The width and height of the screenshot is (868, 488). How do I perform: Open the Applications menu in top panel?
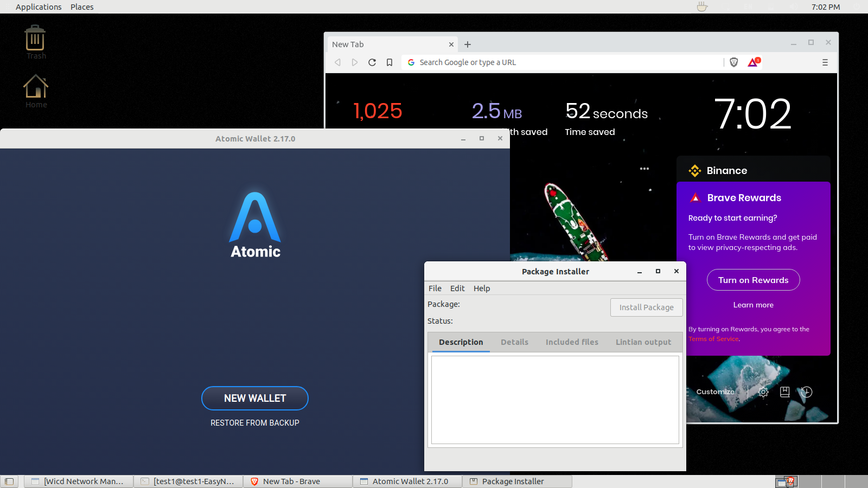tap(39, 7)
